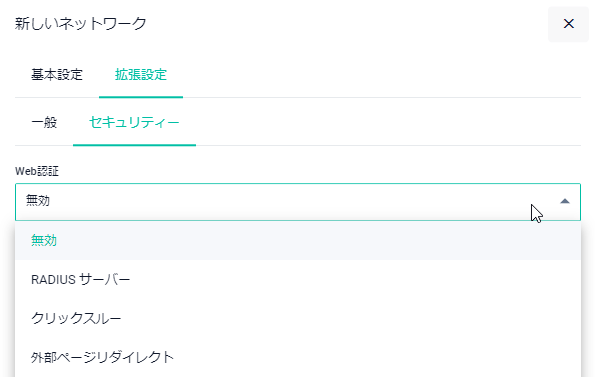595x377 pixels.
Task: Click the selected value 無効 in the combo box
Action: 38,200
